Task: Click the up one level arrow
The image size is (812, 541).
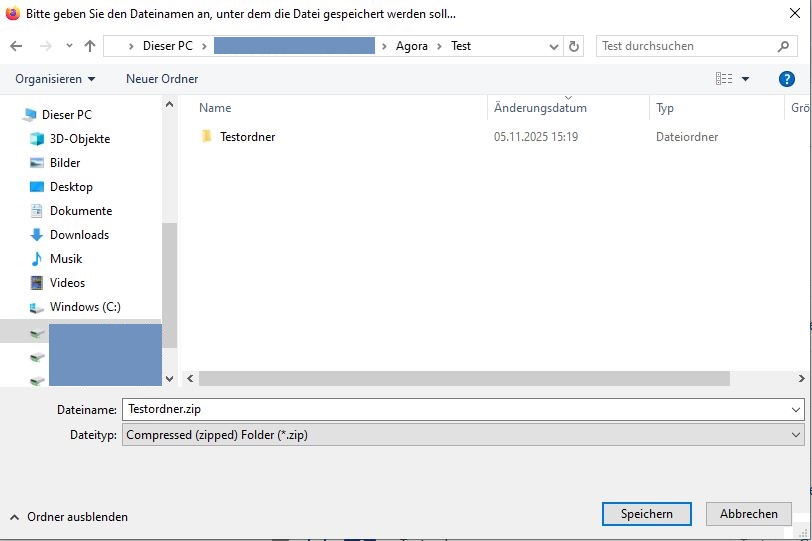Action: [90, 46]
